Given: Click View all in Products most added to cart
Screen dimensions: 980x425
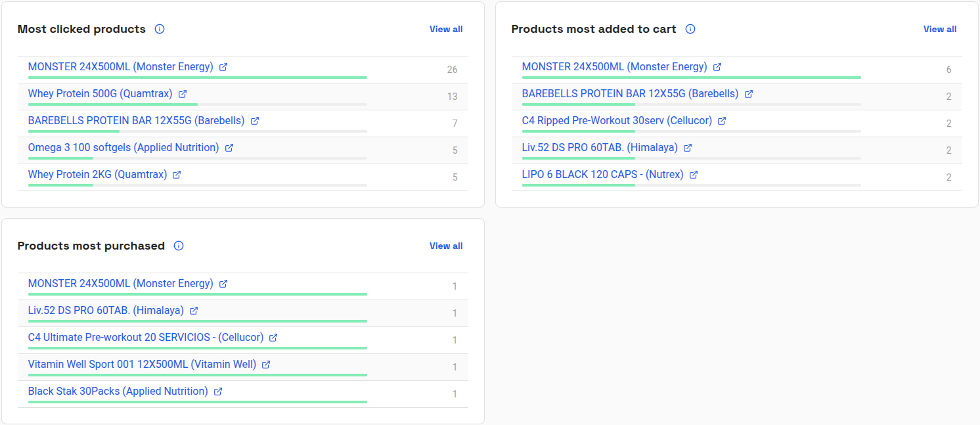Looking at the screenshot, I should pyautogui.click(x=940, y=29).
